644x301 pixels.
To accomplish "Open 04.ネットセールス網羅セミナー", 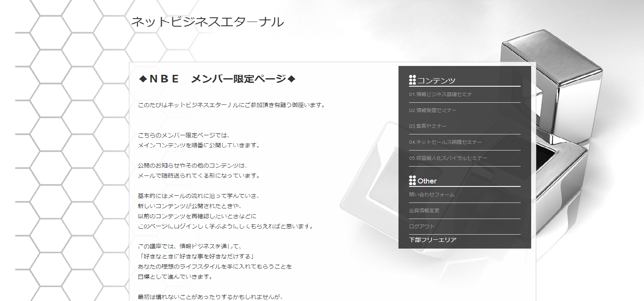I will coord(445,142).
